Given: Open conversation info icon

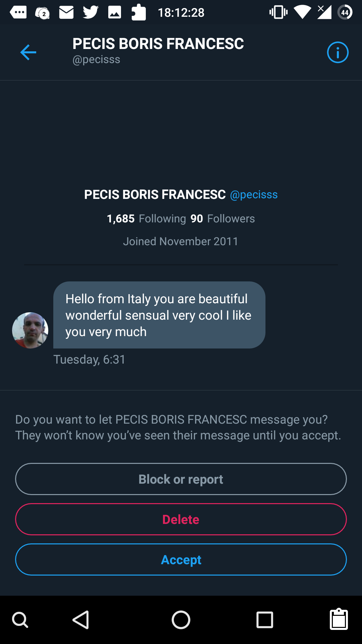Looking at the screenshot, I should [x=338, y=52].
